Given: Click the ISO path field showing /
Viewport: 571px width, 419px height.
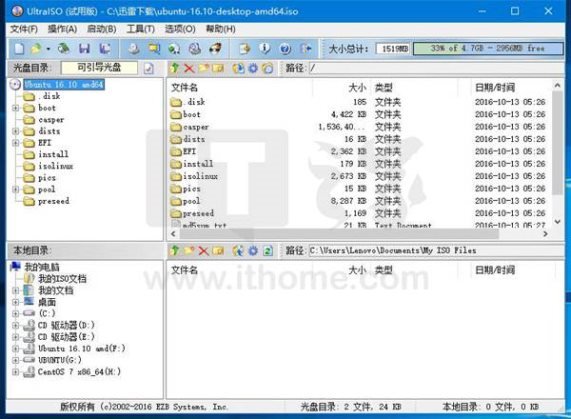Looking at the screenshot, I should [x=436, y=68].
